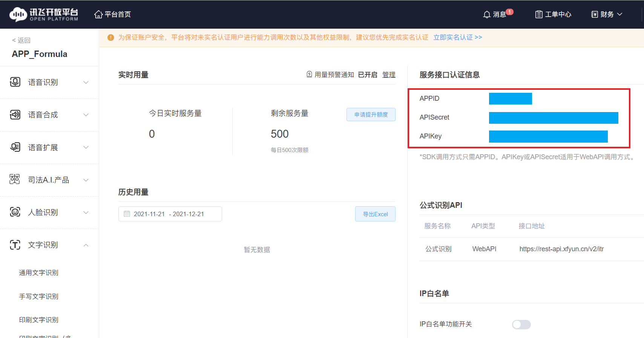Select 手写文字识别 in the sidebar
This screenshot has height=338, width=644.
click(39, 297)
